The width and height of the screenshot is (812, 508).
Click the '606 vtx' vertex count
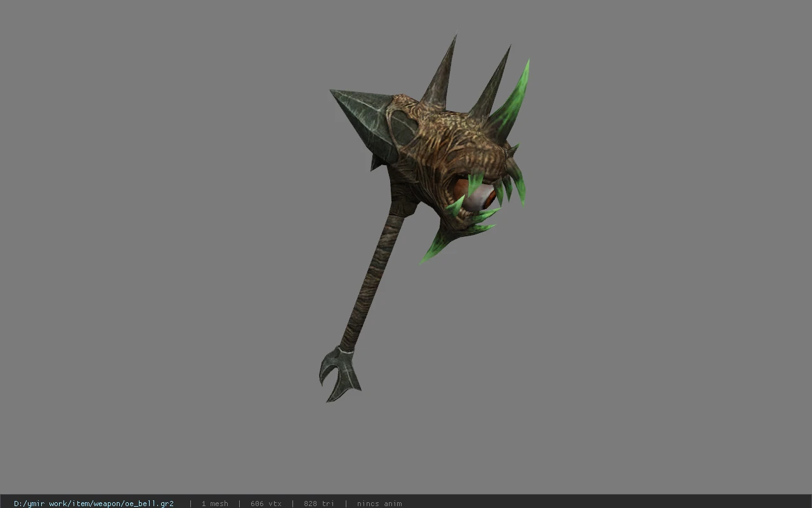tap(266, 504)
